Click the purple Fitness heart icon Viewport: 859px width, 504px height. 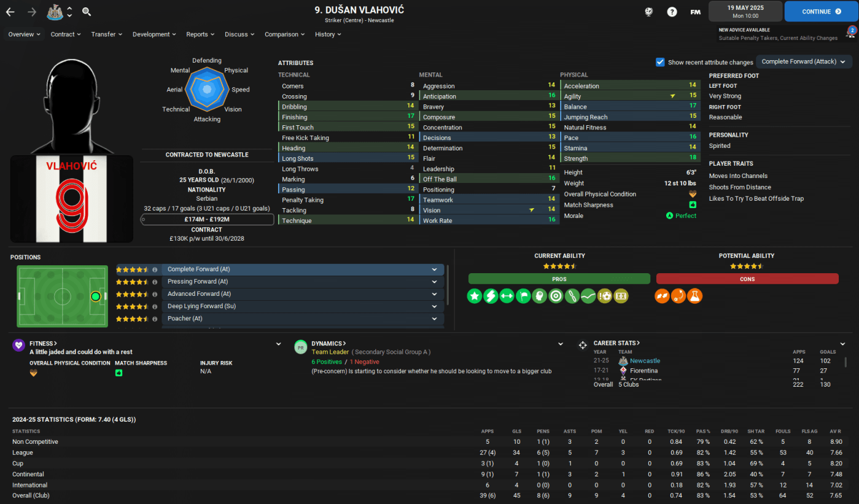(18, 345)
